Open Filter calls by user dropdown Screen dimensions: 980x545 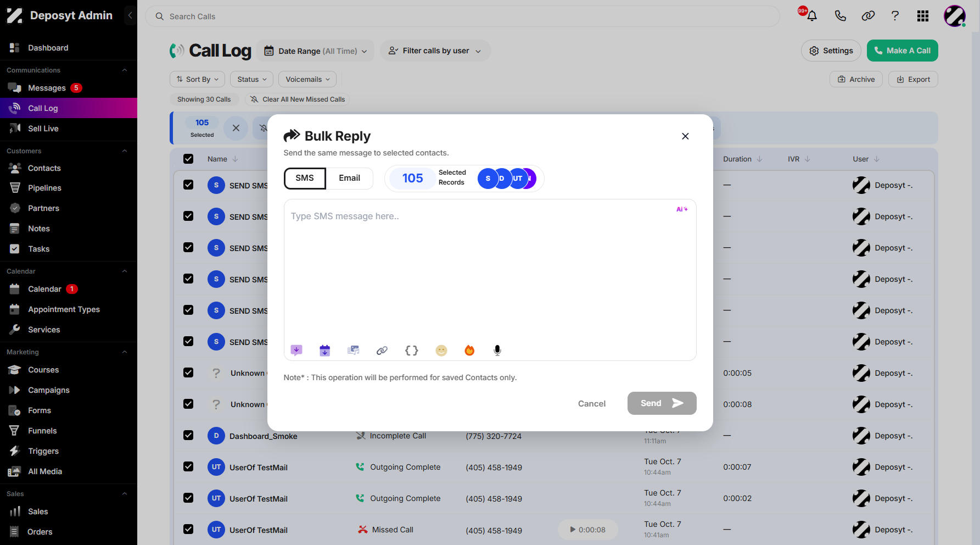435,51
